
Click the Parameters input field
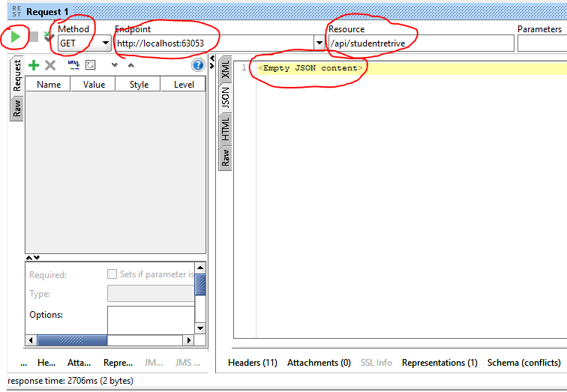542,43
